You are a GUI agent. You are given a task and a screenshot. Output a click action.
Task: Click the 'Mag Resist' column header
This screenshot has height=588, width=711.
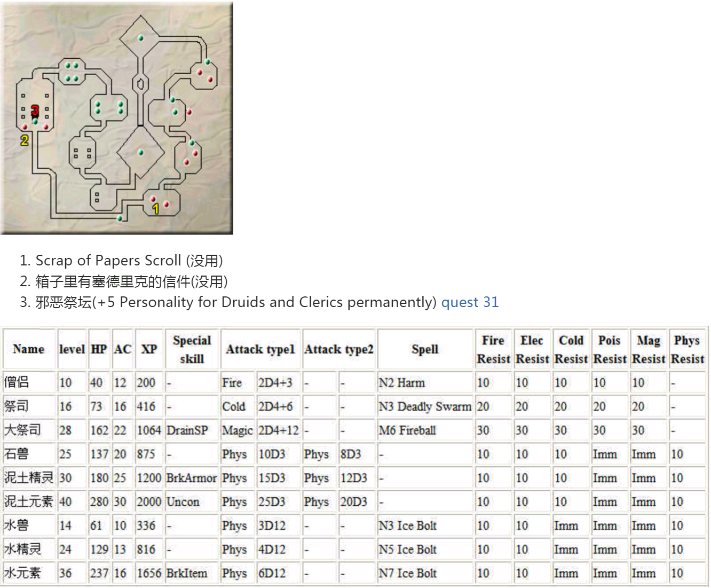(x=649, y=349)
